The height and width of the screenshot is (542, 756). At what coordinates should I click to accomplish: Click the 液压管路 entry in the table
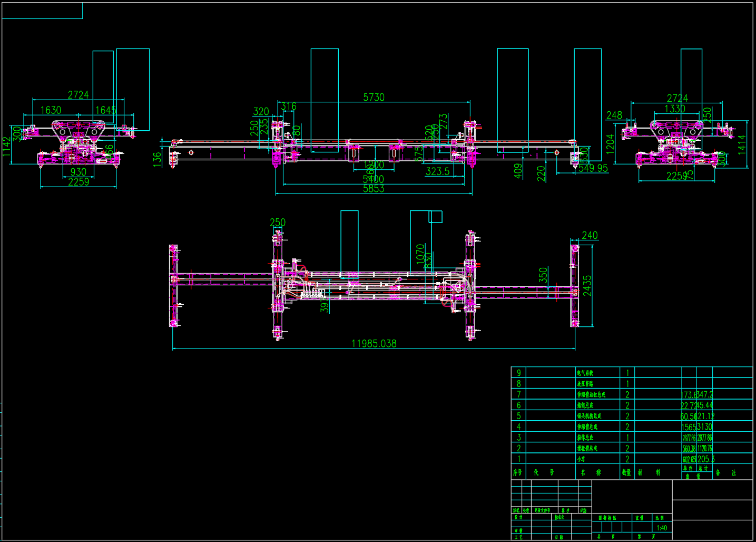586,383
